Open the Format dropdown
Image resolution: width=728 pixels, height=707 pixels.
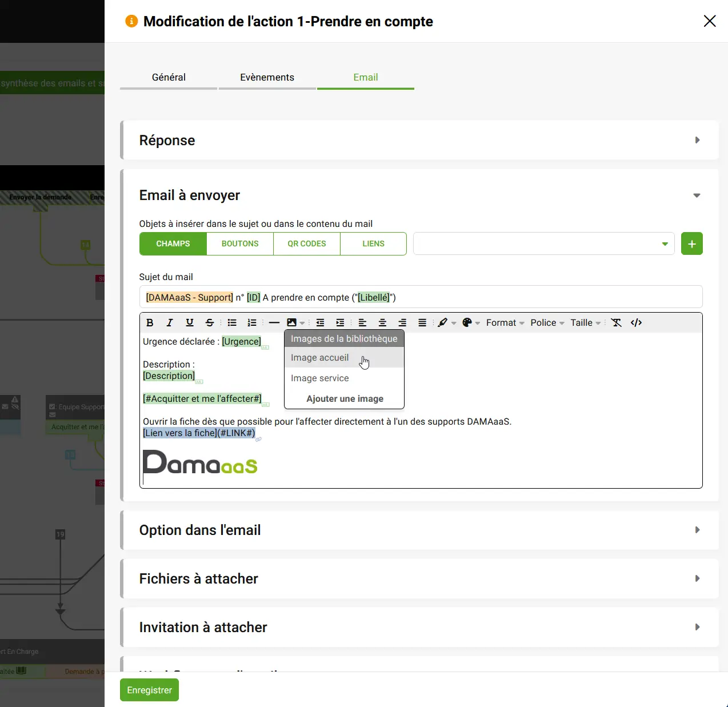tap(505, 322)
